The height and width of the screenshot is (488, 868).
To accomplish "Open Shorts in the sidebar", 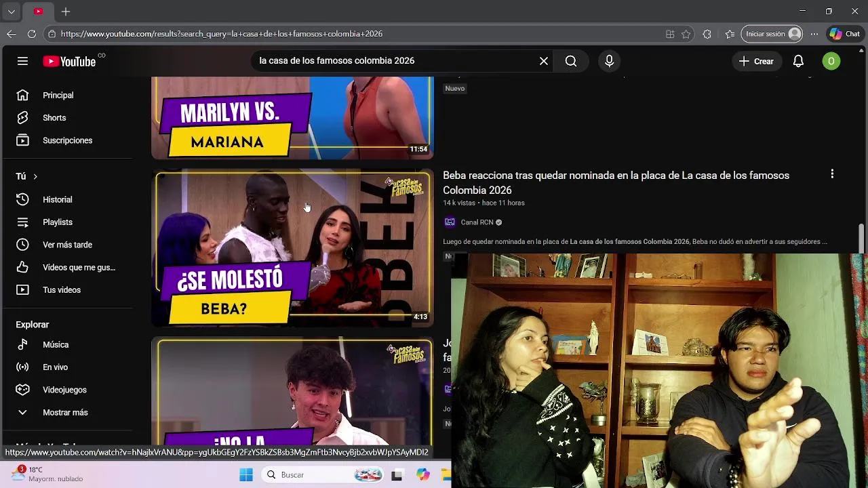I will (x=68, y=118).
